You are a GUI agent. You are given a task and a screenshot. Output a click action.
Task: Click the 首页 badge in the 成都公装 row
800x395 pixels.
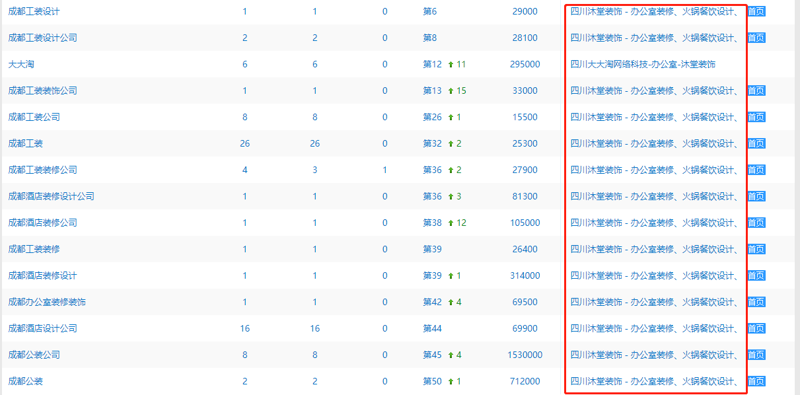[757, 381]
